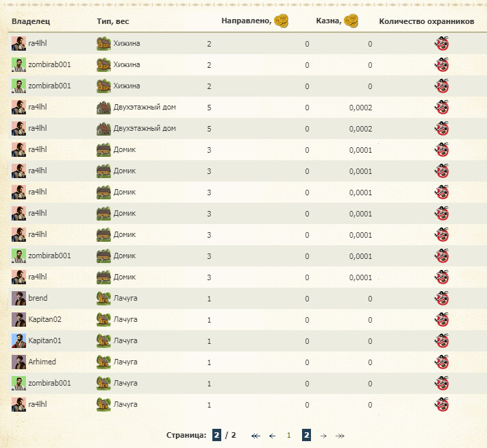The width and height of the screenshot is (487, 448).
Task: Go to the next page with single-right arrow
Action: click(324, 435)
